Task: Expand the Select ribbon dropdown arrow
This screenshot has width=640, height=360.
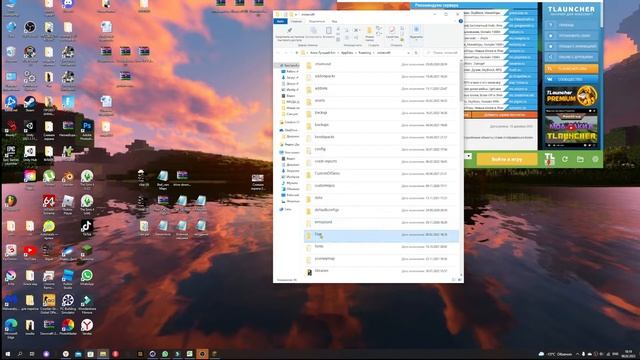Action: [416, 40]
